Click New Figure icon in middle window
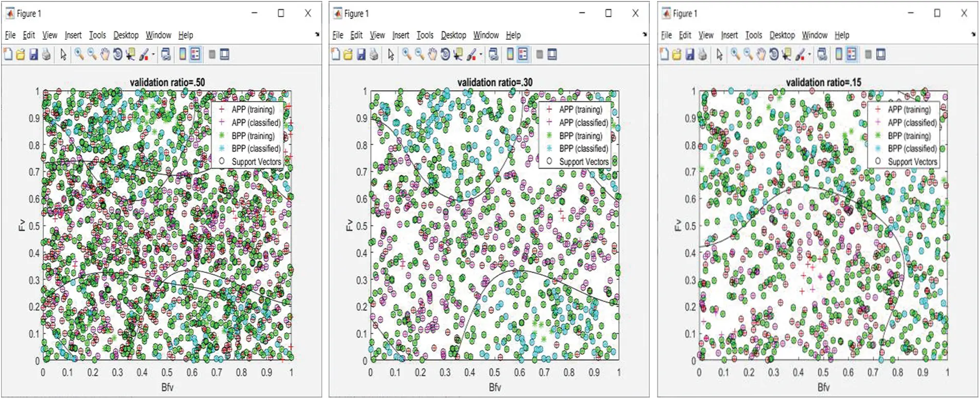Image resolution: width=980 pixels, height=399 pixels. click(x=336, y=54)
